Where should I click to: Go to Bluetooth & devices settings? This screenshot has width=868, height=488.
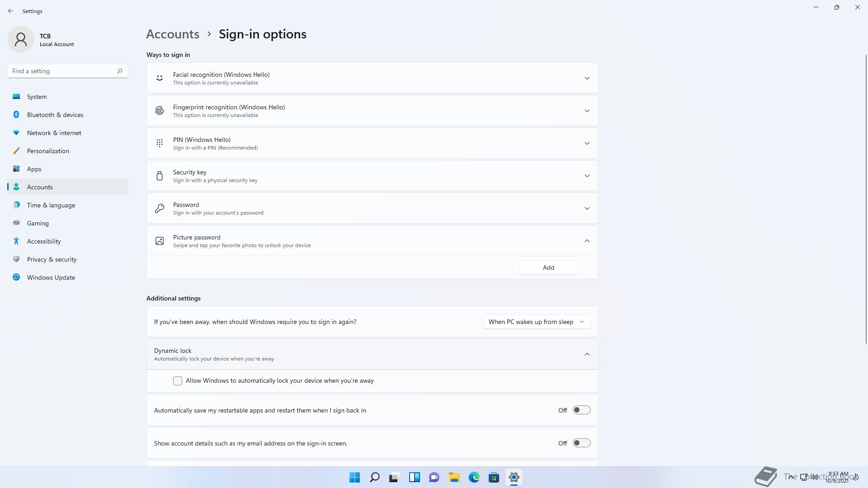click(68, 115)
